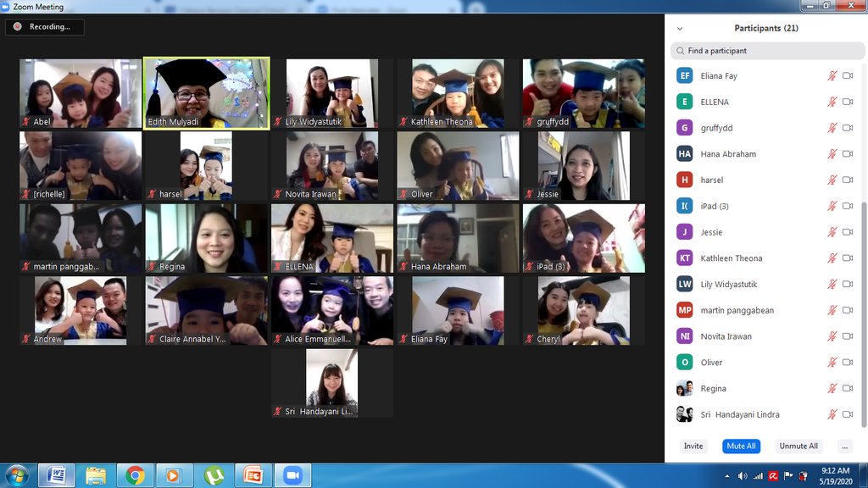The height and width of the screenshot is (488, 868).
Task: Click Jessie's purple avatar icon in the list
Action: click(684, 232)
